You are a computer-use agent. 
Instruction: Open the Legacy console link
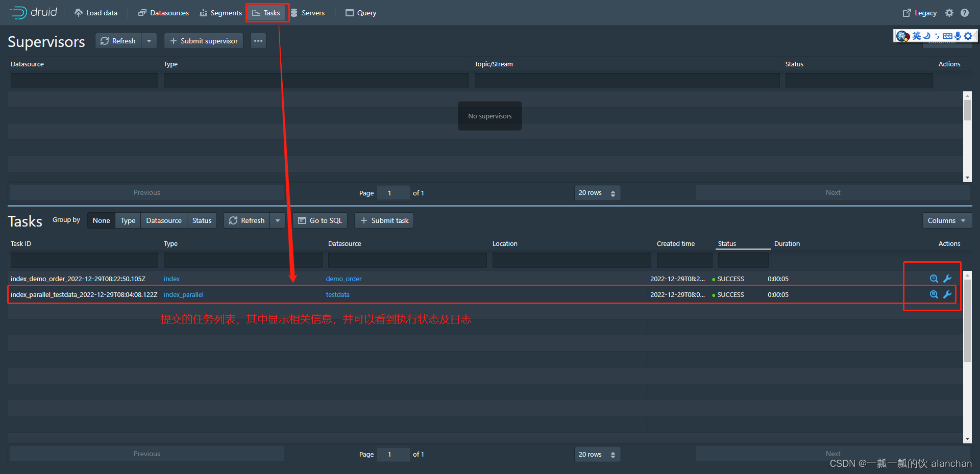920,13
